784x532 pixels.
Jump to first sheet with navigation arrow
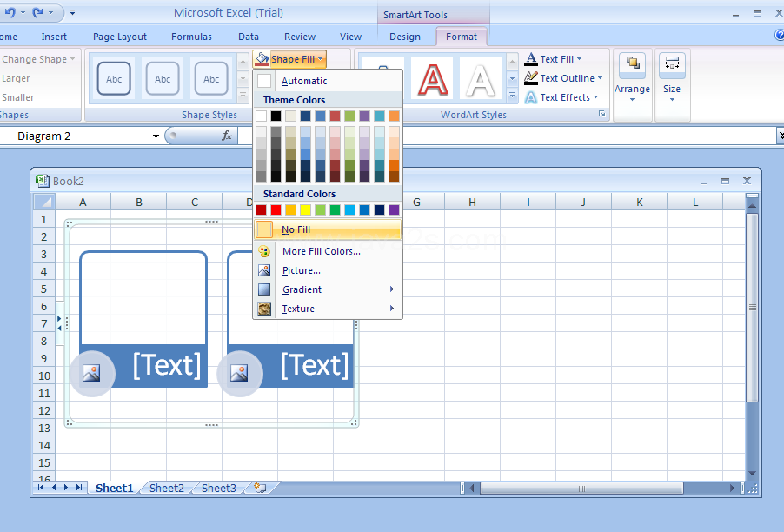tap(41, 488)
